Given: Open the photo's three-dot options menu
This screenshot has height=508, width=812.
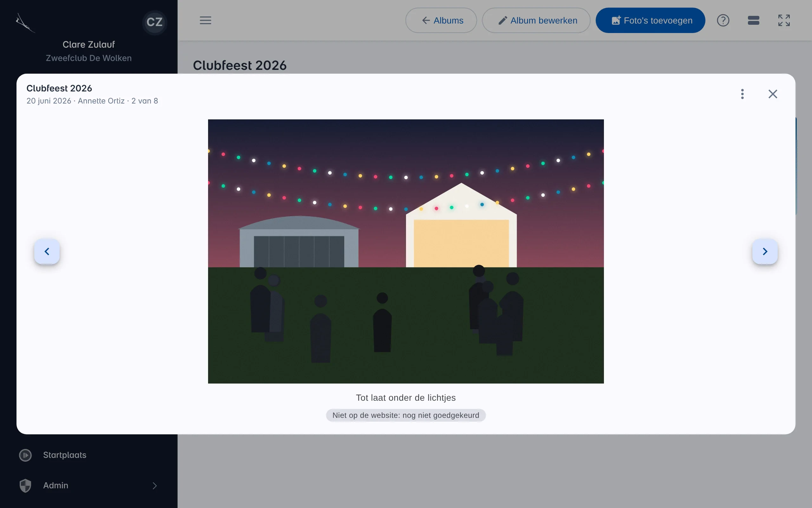Looking at the screenshot, I should pos(742,94).
